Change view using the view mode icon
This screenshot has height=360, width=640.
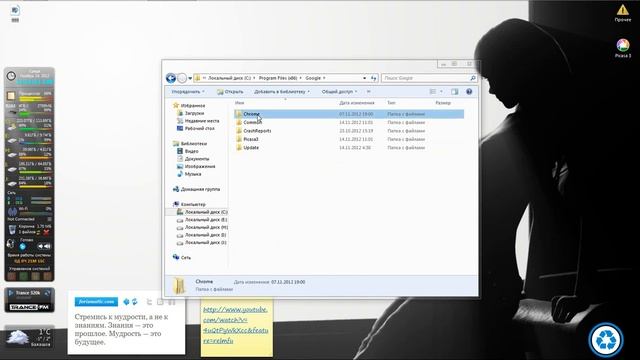[x=433, y=92]
